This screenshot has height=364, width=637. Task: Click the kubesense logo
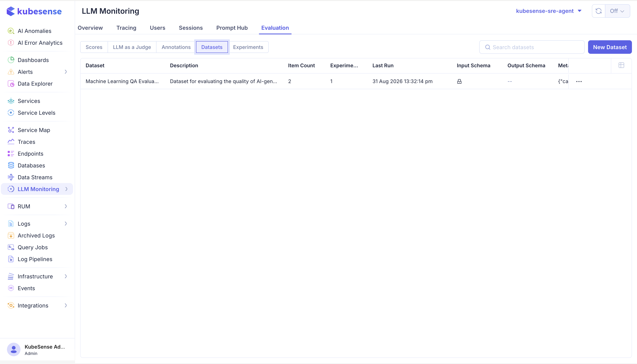[x=34, y=11]
